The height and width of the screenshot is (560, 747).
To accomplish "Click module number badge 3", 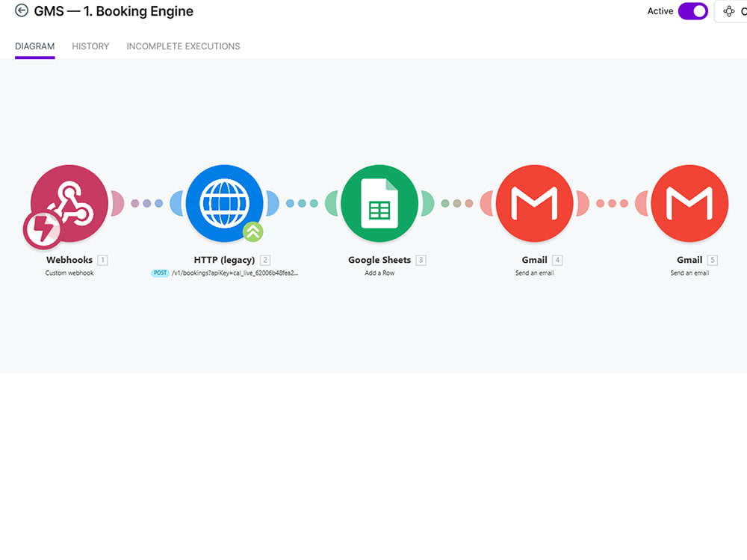I will coord(421,260).
